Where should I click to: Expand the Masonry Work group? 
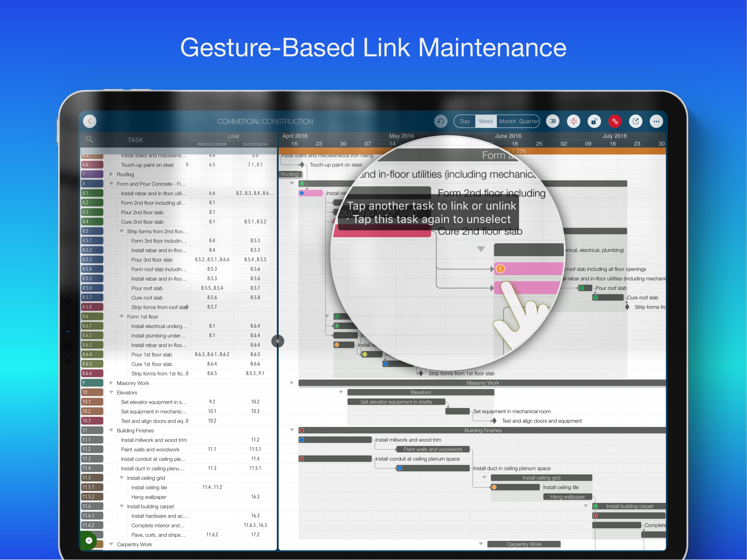coord(111,383)
